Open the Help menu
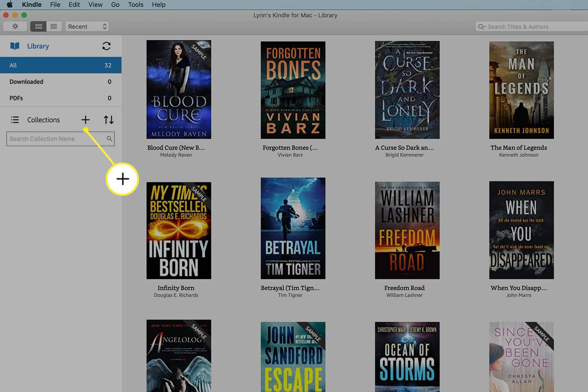588x392 pixels. pyautogui.click(x=159, y=5)
